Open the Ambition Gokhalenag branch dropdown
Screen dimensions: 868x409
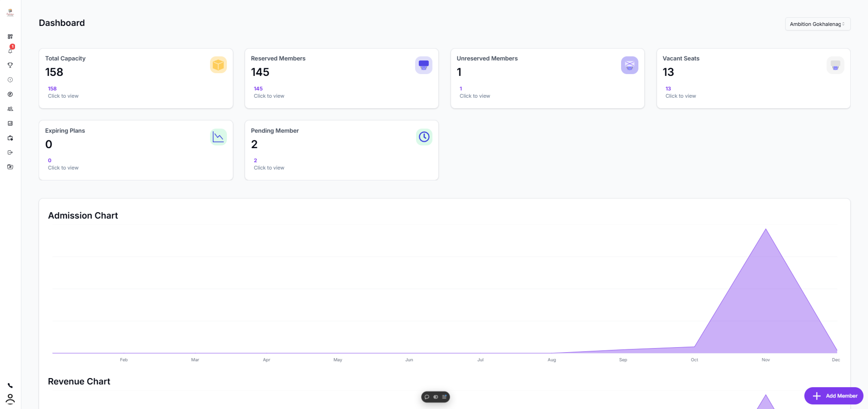click(818, 24)
